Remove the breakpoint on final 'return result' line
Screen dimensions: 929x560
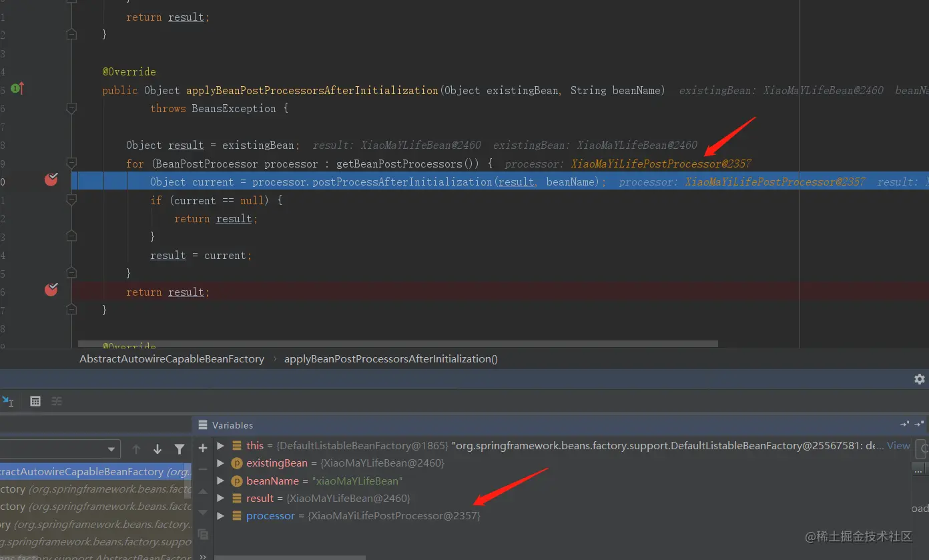pyautogui.click(x=51, y=290)
